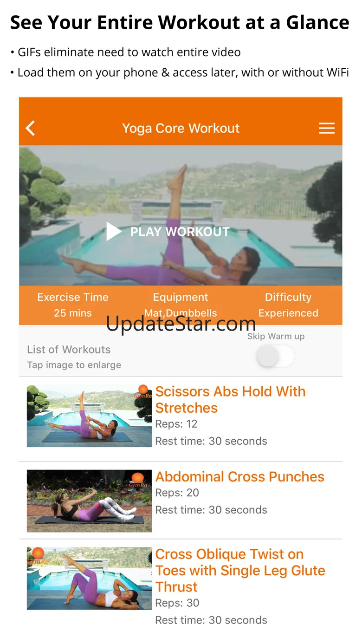
Task: Tap the PLAY WORKOUT label
Action: pyautogui.click(x=180, y=232)
